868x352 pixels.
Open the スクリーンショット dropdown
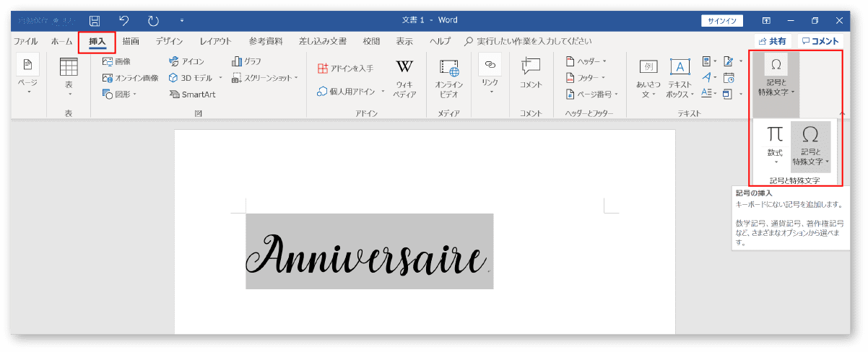(x=265, y=78)
